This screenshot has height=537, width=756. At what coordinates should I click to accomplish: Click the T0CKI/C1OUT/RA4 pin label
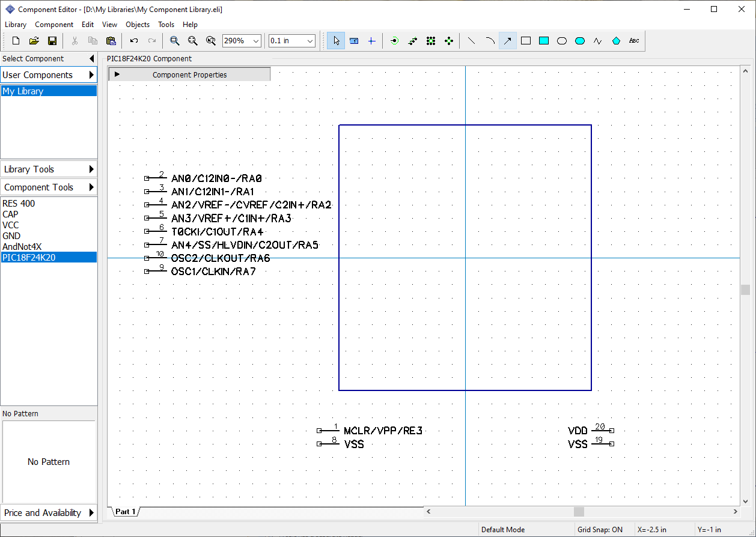click(217, 231)
